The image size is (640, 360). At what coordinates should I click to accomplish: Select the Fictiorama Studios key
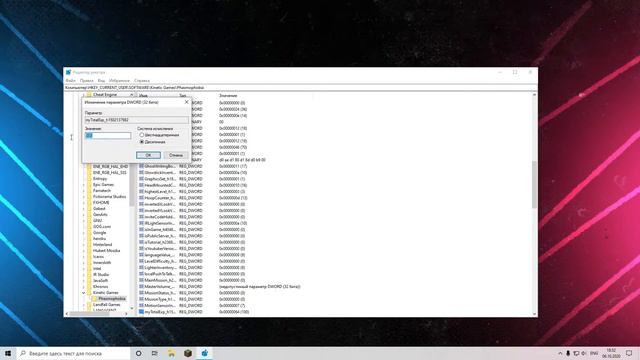coord(109,197)
